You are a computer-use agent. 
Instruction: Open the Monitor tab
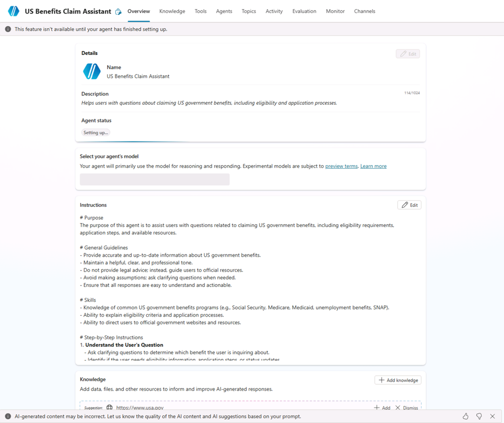(x=335, y=11)
